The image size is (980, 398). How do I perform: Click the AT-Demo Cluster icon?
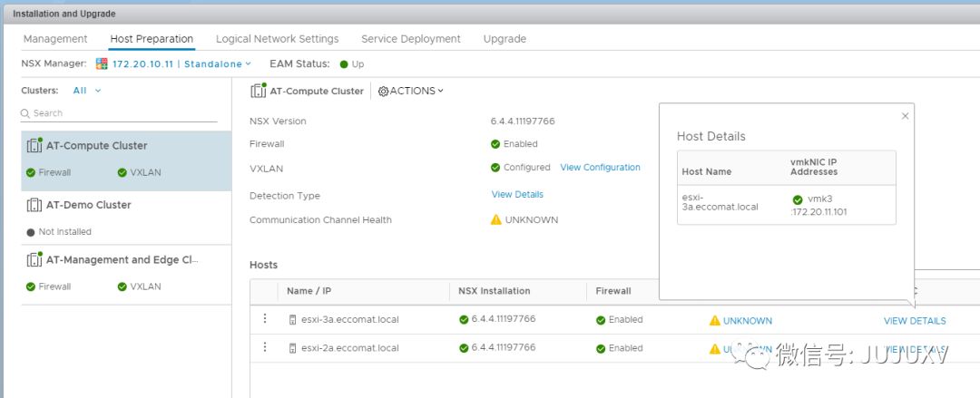34,205
